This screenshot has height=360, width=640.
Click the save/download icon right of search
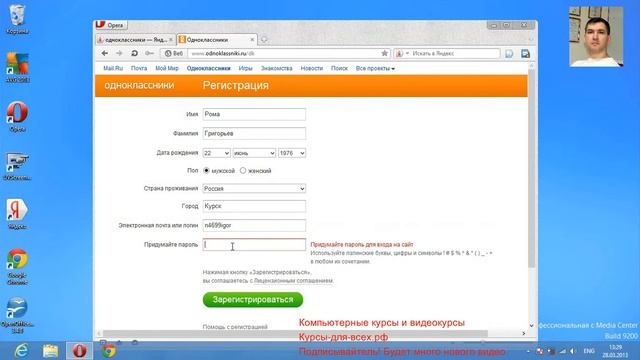point(525,53)
